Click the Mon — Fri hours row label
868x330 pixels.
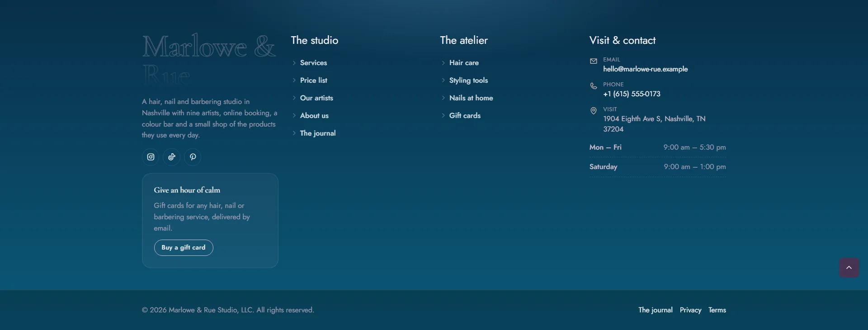pos(605,147)
